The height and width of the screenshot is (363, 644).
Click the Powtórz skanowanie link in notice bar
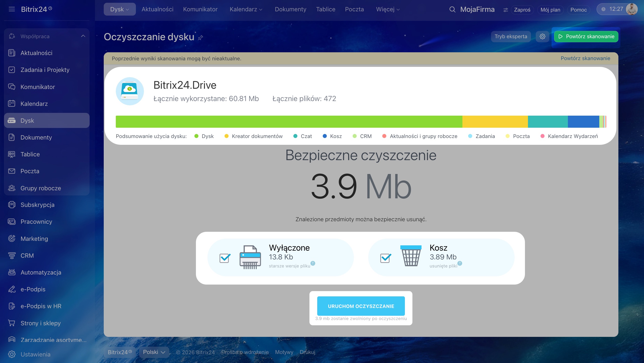(585, 58)
